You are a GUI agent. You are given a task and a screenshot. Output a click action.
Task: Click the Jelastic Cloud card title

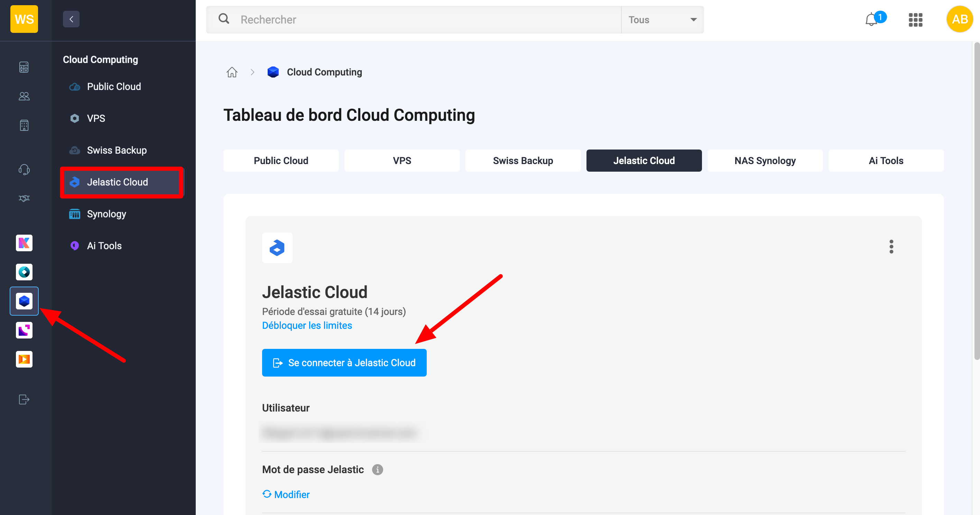(x=315, y=292)
